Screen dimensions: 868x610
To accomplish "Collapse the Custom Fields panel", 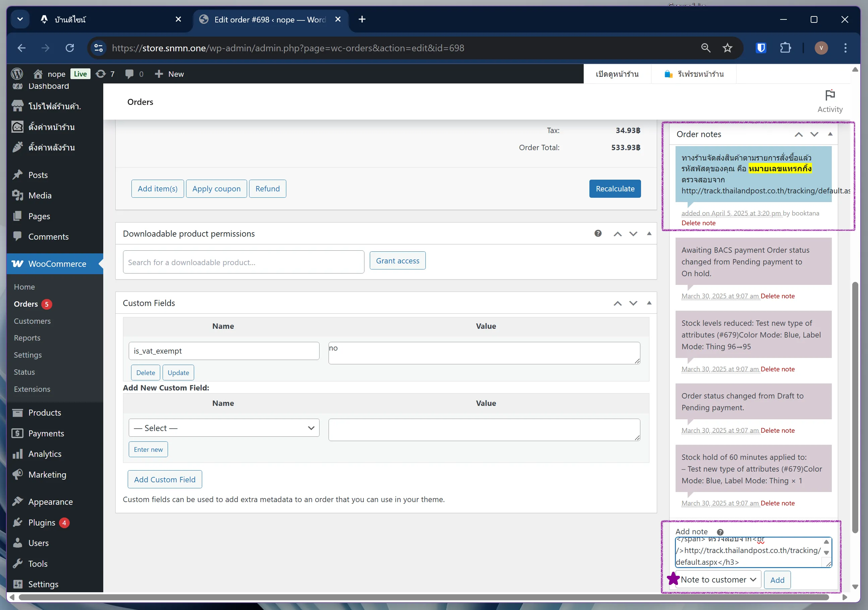I will (649, 303).
